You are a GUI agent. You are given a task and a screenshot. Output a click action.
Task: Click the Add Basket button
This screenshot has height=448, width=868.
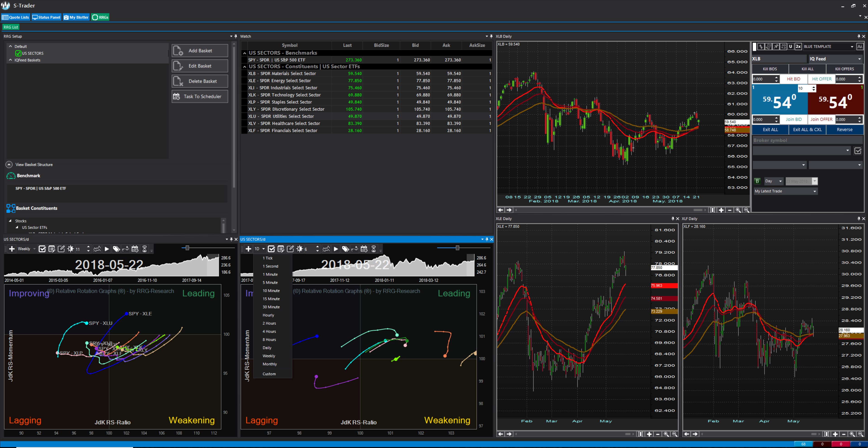(x=200, y=50)
